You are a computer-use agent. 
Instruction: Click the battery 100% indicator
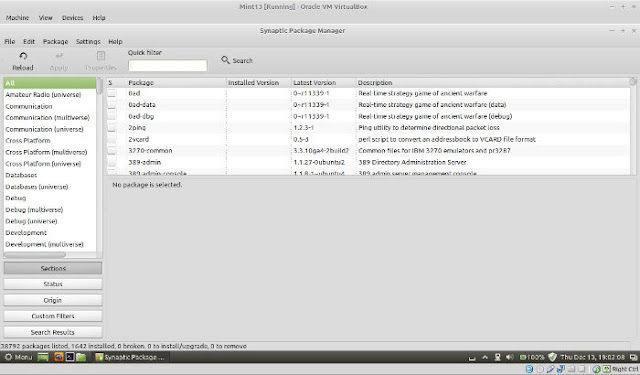[x=532, y=357]
